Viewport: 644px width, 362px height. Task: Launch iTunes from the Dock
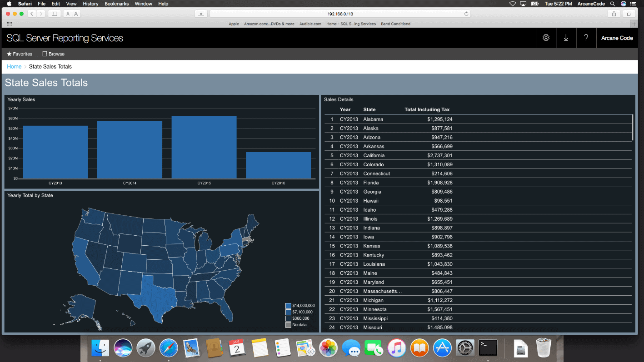397,348
